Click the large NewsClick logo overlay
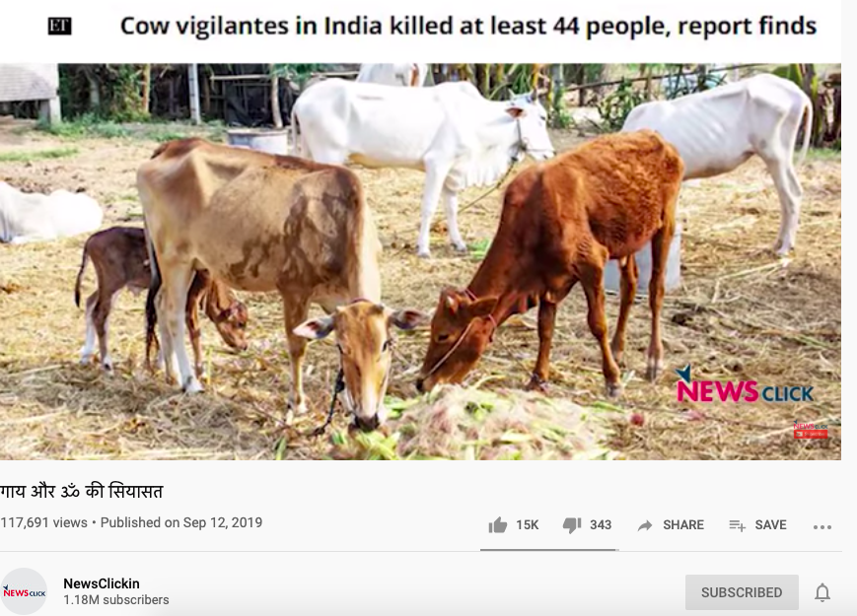The image size is (857, 616). [x=745, y=385]
